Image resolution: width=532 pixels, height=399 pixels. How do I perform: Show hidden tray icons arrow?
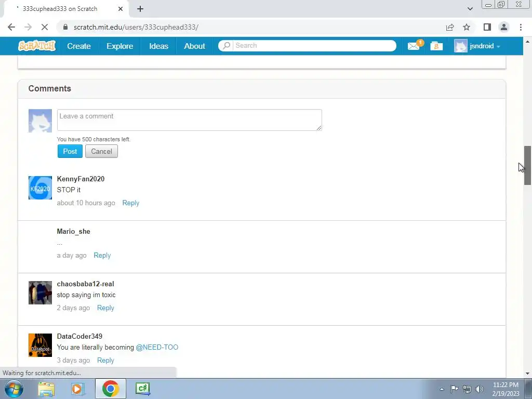(x=442, y=389)
